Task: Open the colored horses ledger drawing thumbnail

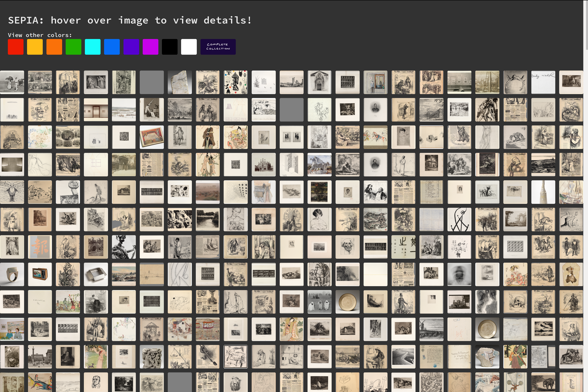Action: pyautogui.click(x=375, y=137)
